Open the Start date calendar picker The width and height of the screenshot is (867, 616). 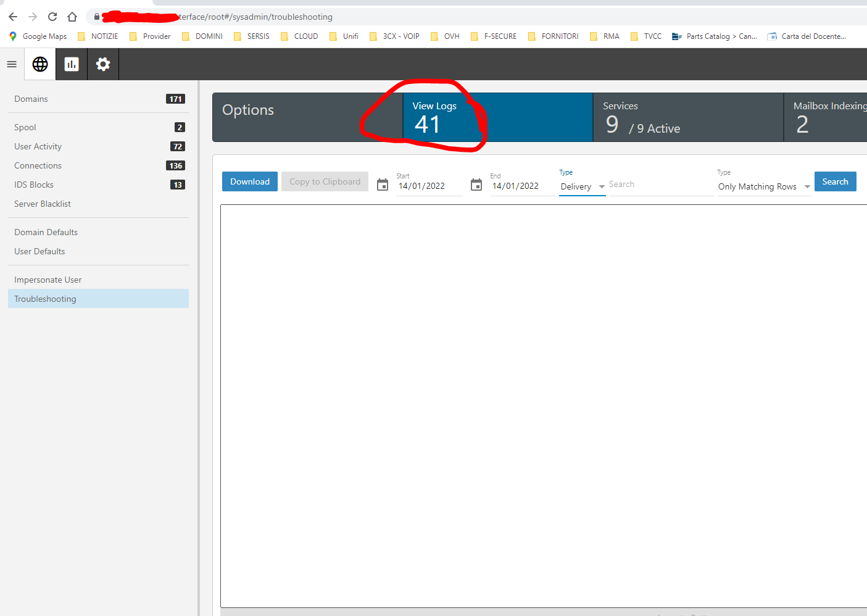383,185
